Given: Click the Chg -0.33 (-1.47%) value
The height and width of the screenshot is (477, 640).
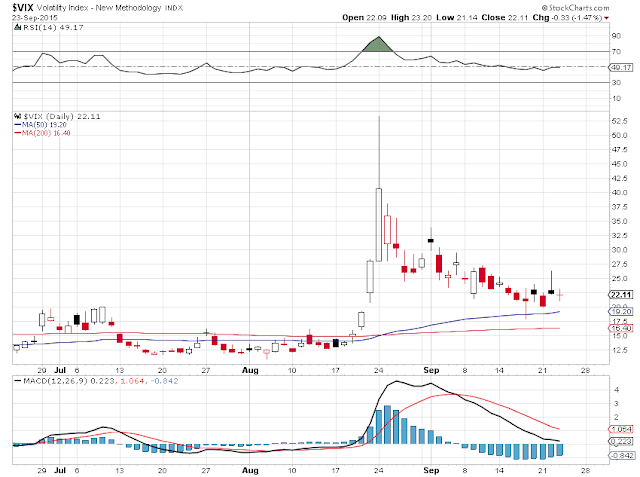Looking at the screenshot, I should (x=567, y=18).
